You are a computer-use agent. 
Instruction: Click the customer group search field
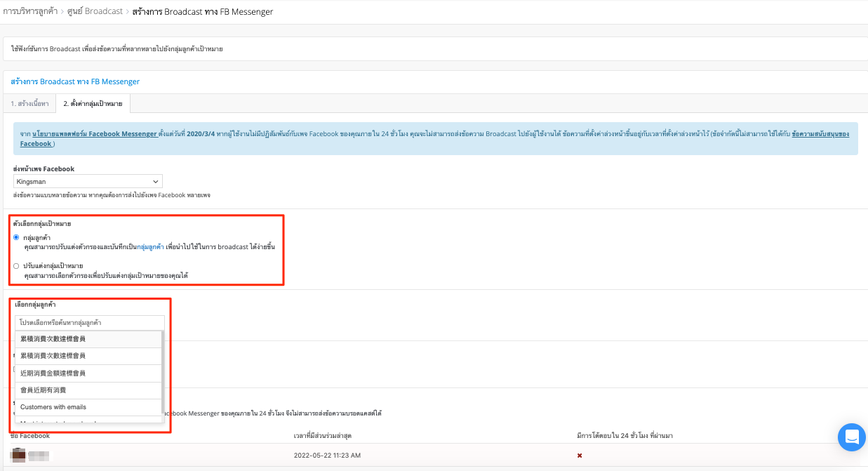(90, 323)
